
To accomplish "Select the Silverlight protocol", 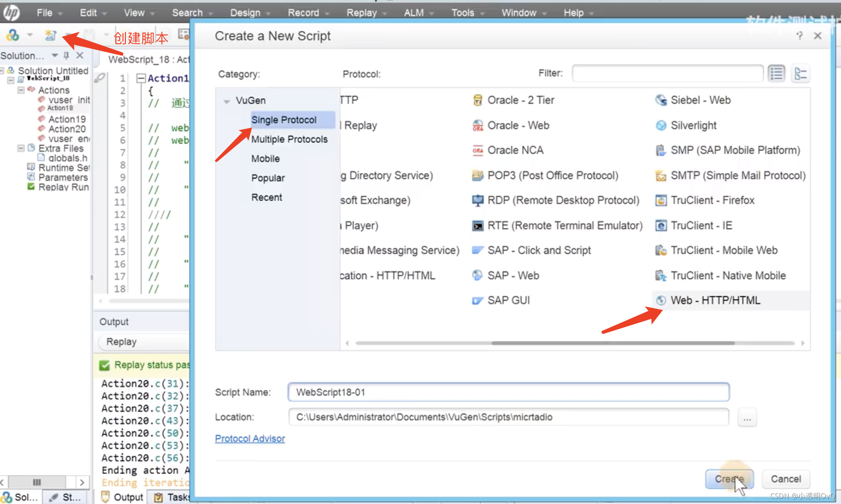I will (693, 125).
